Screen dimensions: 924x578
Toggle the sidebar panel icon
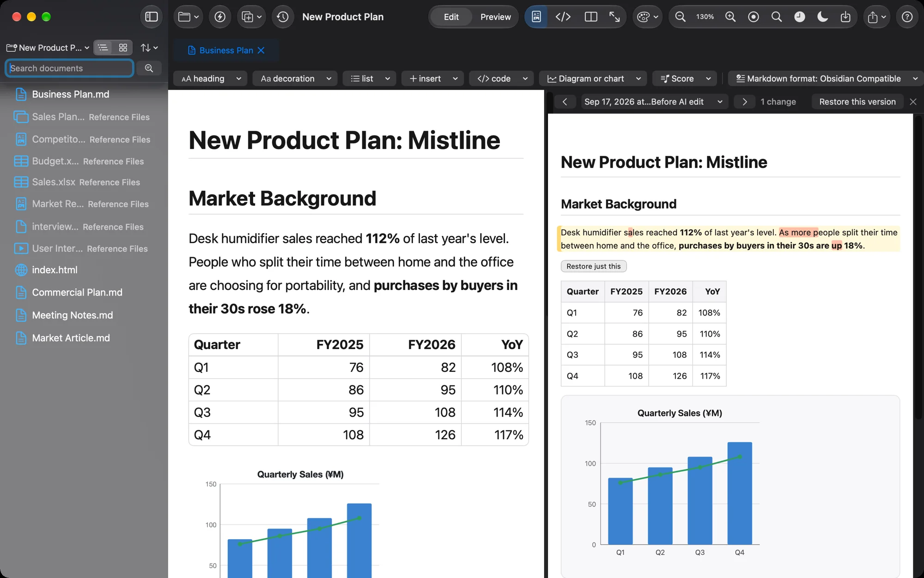pyautogui.click(x=152, y=17)
